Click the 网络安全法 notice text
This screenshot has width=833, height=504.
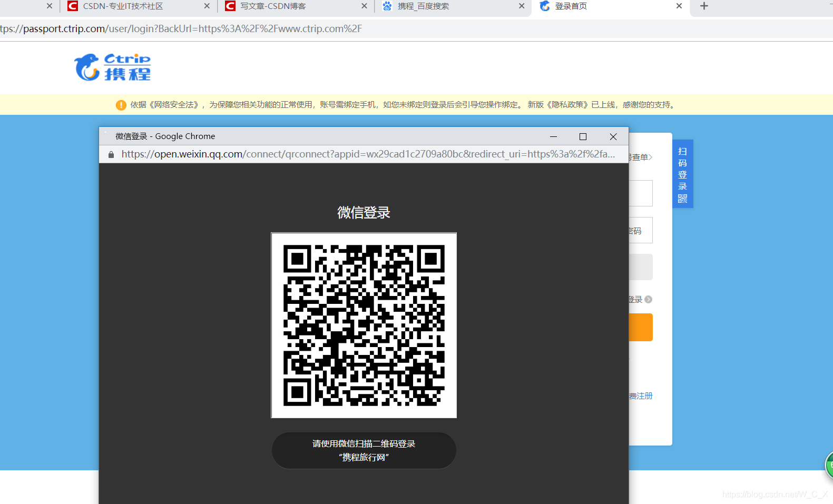[174, 105]
